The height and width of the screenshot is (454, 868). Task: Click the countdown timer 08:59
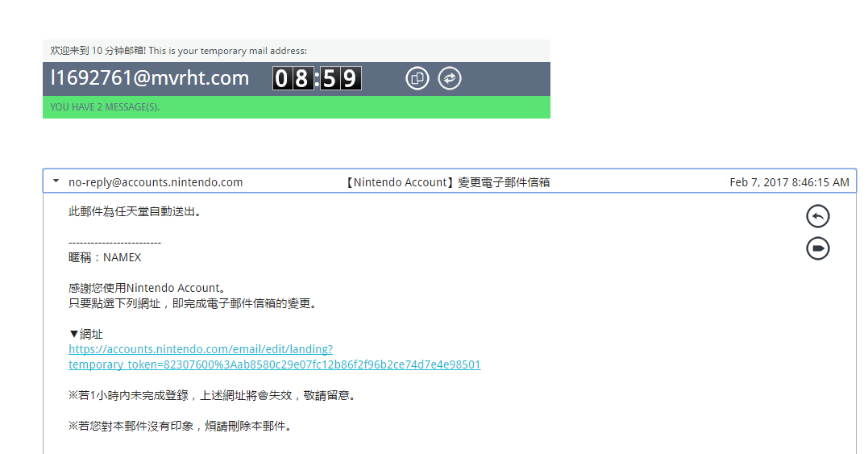[x=317, y=78]
